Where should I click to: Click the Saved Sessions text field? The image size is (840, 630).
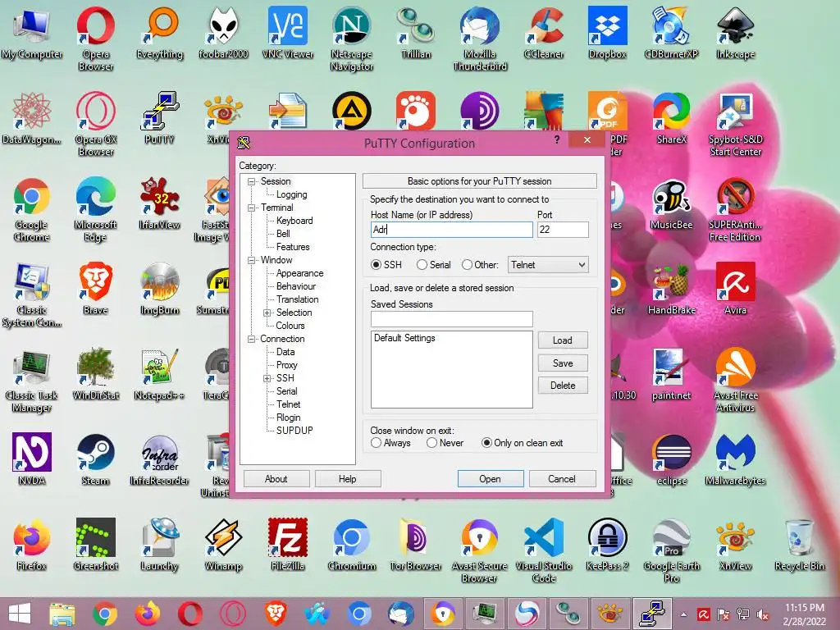(452, 319)
